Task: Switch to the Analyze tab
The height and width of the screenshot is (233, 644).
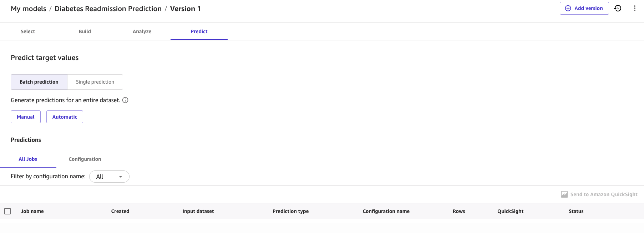Action: pyautogui.click(x=142, y=31)
